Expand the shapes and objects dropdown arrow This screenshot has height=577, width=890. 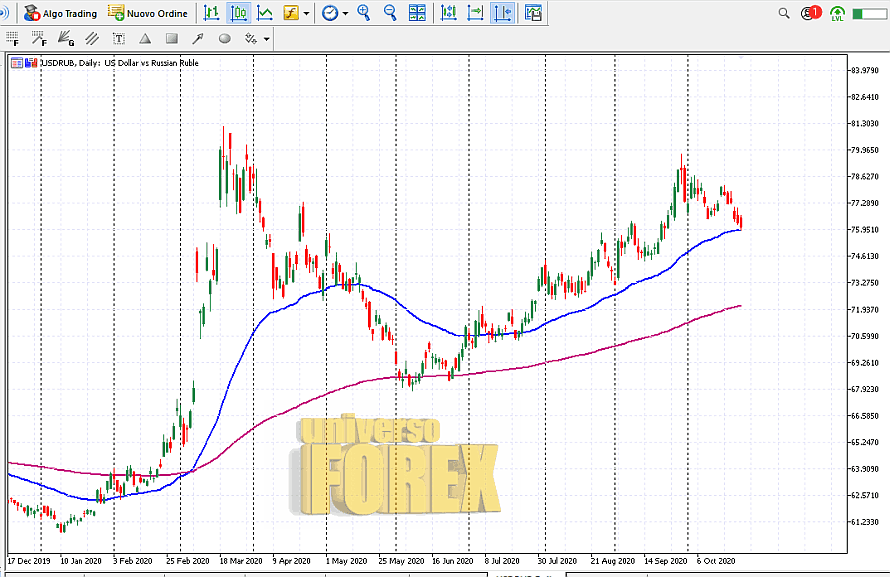(x=266, y=40)
